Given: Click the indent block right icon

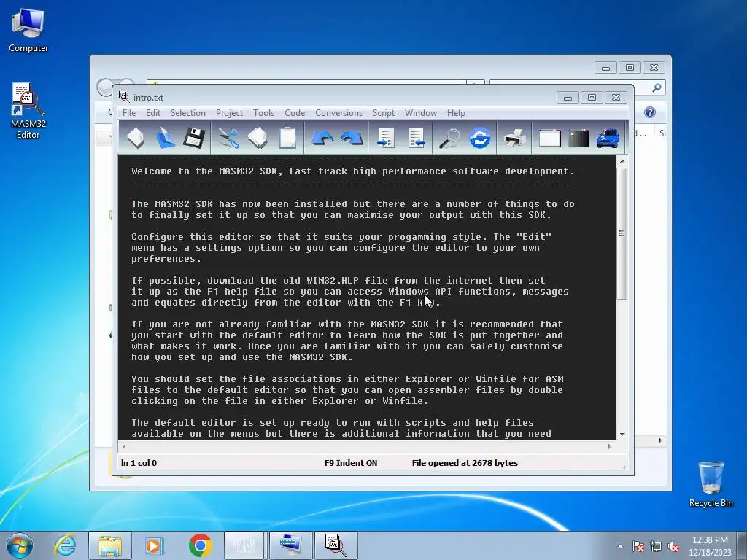Looking at the screenshot, I should tap(385, 138).
